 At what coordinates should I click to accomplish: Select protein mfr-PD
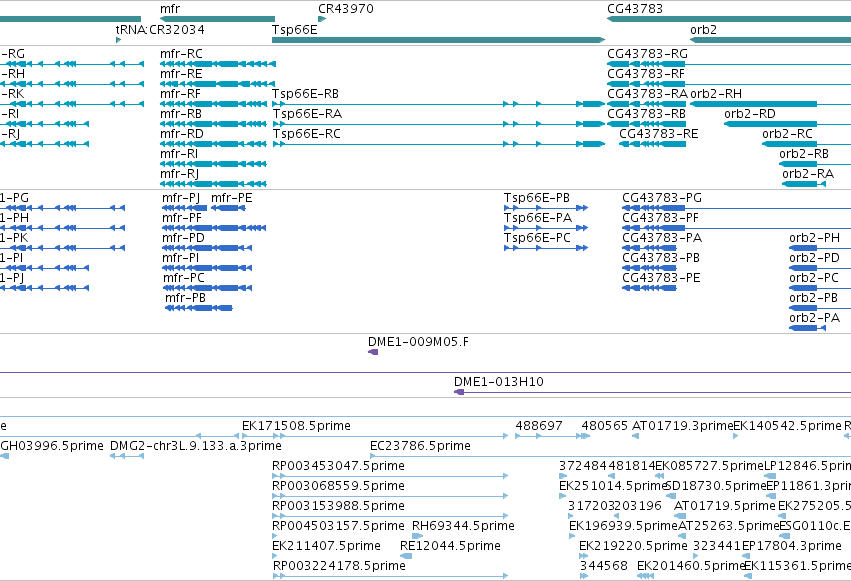pyautogui.click(x=207, y=248)
